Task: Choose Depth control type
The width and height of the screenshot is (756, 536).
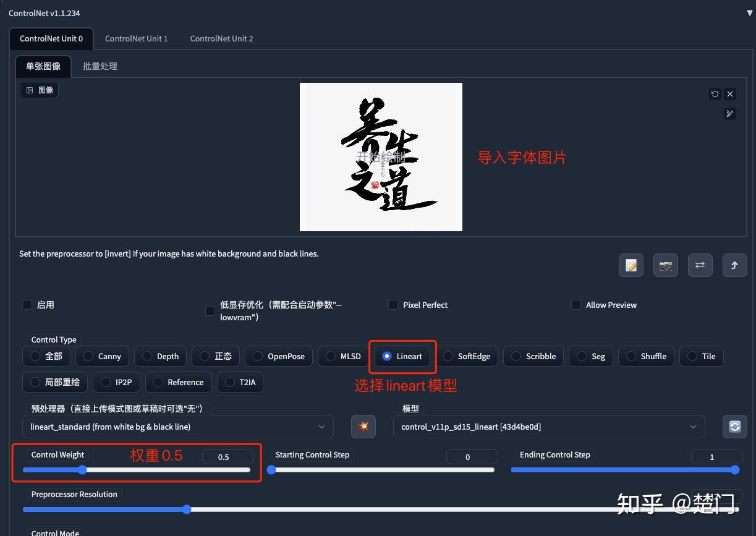Action: (160, 356)
